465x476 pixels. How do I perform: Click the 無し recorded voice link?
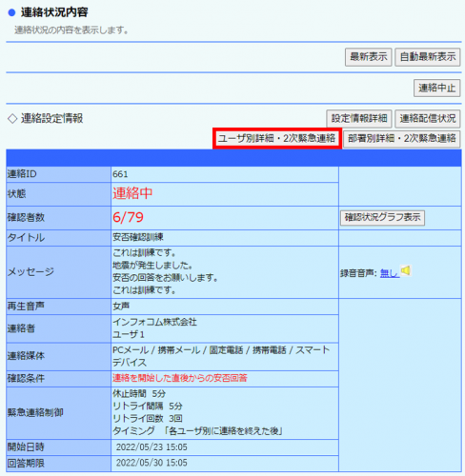pyautogui.click(x=389, y=272)
